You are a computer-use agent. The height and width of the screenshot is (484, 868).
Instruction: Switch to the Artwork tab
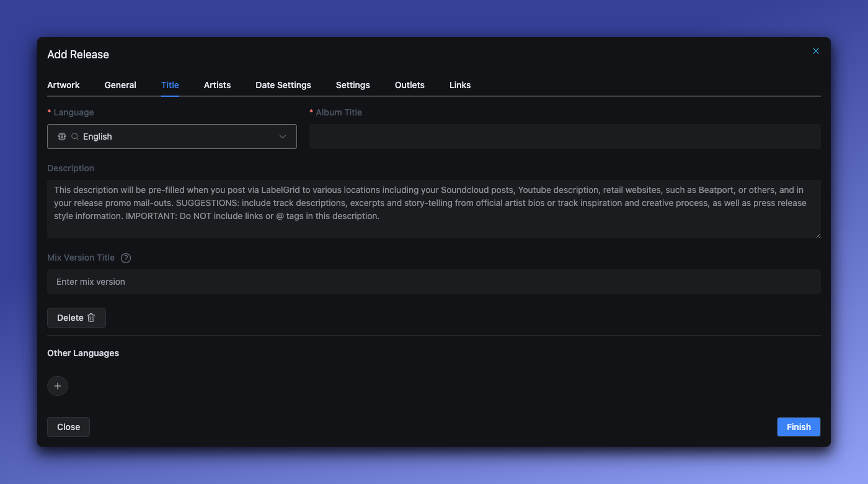[x=63, y=85]
